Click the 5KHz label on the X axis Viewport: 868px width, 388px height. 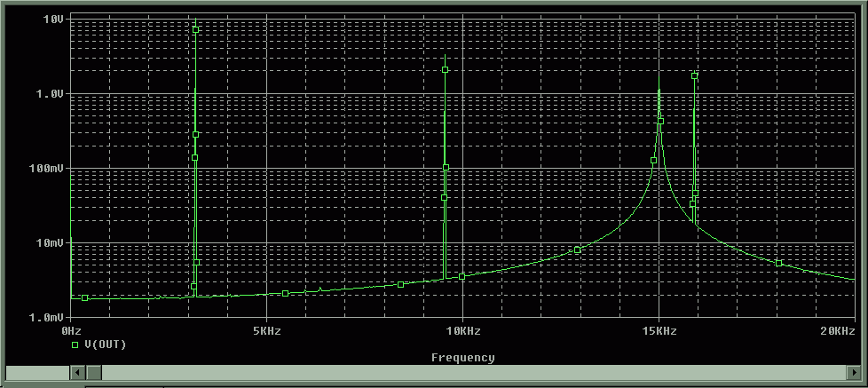(266, 330)
